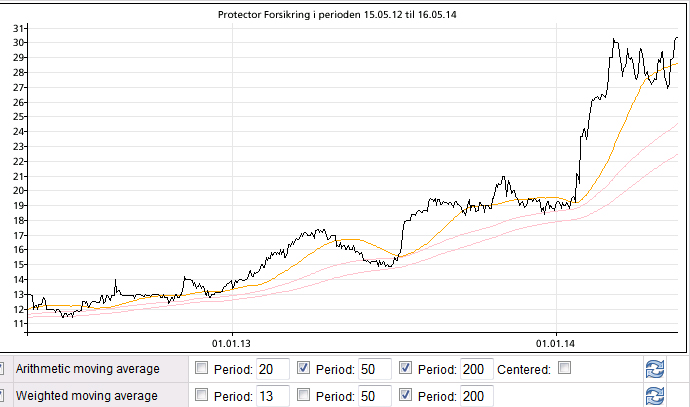Viewport: 690px width, 407px height.
Task: Click the 01.01.13 date axis label
Action: tap(231, 340)
